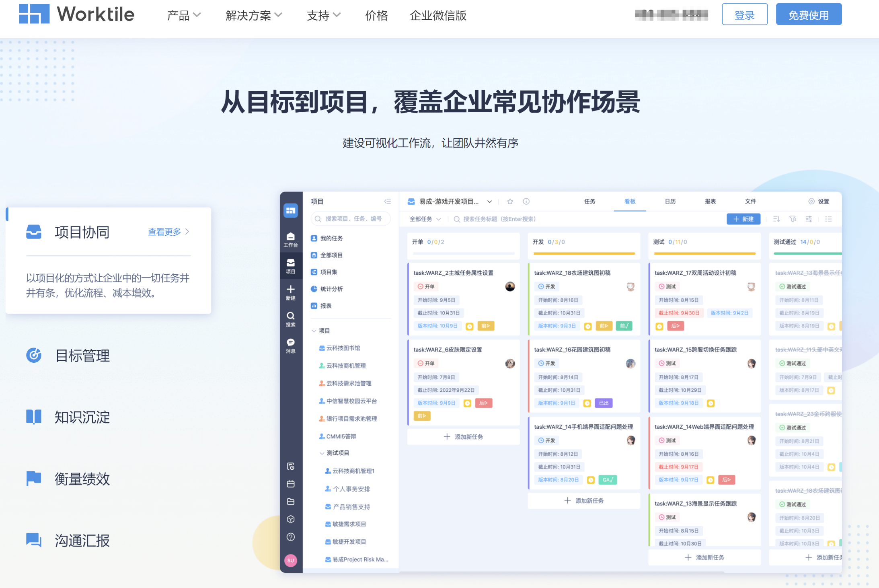Select the 项目协同 feature card
This screenshot has height=588, width=879.
click(109, 260)
